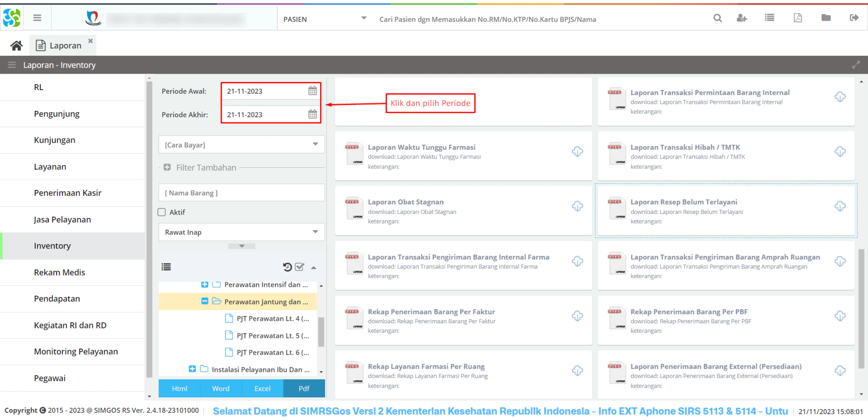Click the room tree scrollbar thumb
868x420 pixels.
pos(321,332)
